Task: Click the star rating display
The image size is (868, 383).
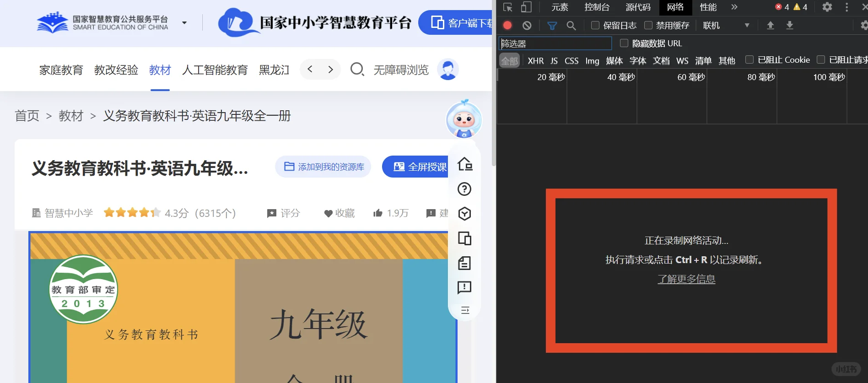Action: tap(132, 213)
